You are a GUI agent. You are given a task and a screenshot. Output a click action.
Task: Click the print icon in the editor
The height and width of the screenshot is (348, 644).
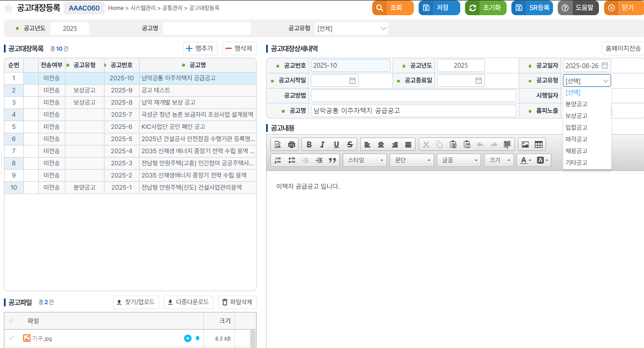291,144
